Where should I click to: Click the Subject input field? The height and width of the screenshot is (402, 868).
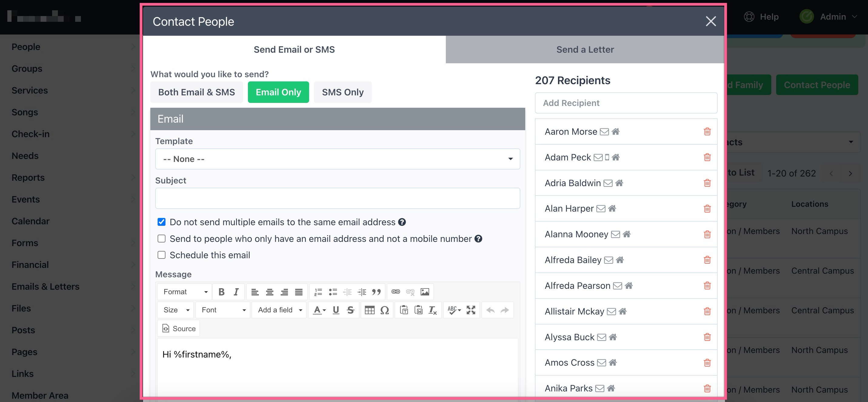tap(337, 198)
